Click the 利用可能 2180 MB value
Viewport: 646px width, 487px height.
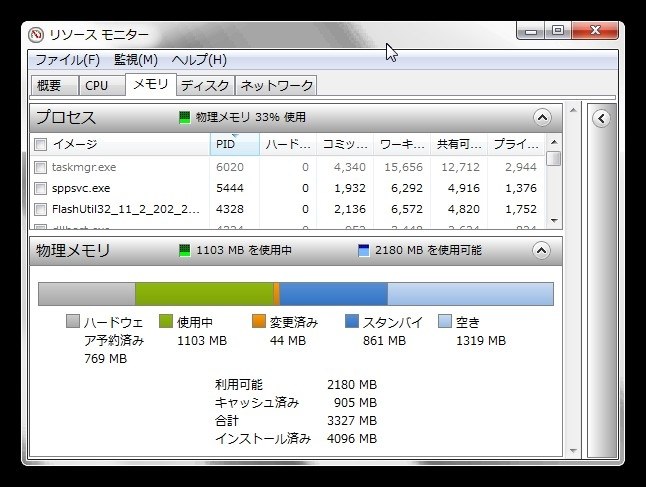click(x=352, y=384)
